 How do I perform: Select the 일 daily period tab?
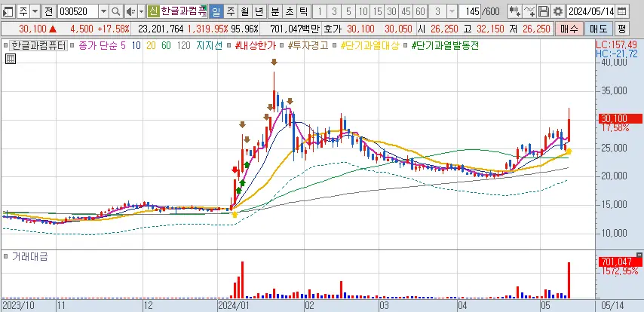(216, 11)
